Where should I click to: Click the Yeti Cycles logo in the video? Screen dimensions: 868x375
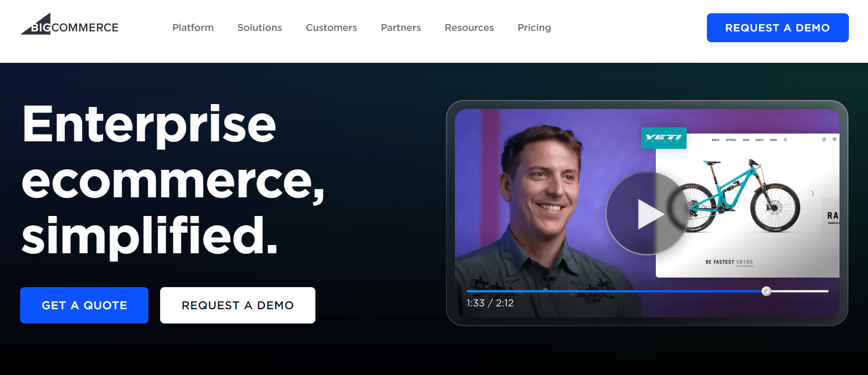tap(664, 138)
